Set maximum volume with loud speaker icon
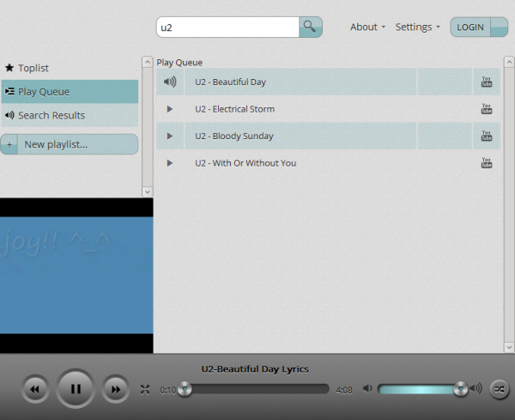The width and height of the screenshot is (515, 420). click(x=476, y=388)
